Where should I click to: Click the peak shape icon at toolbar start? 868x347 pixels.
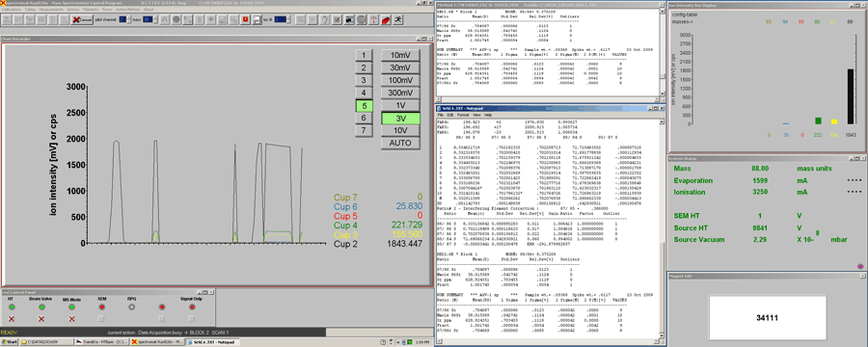point(7,19)
